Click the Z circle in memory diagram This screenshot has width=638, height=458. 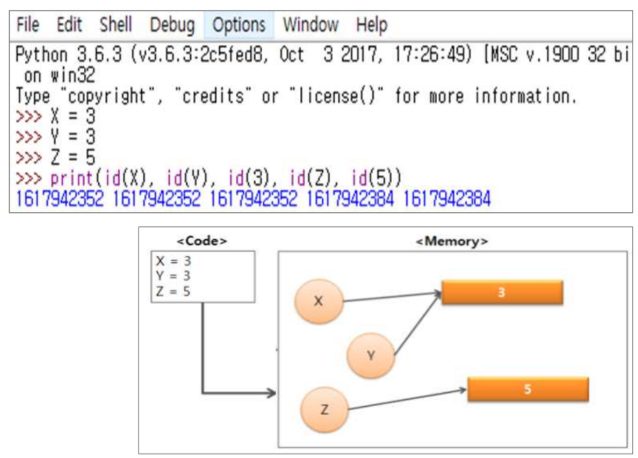click(x=324, y=410)
